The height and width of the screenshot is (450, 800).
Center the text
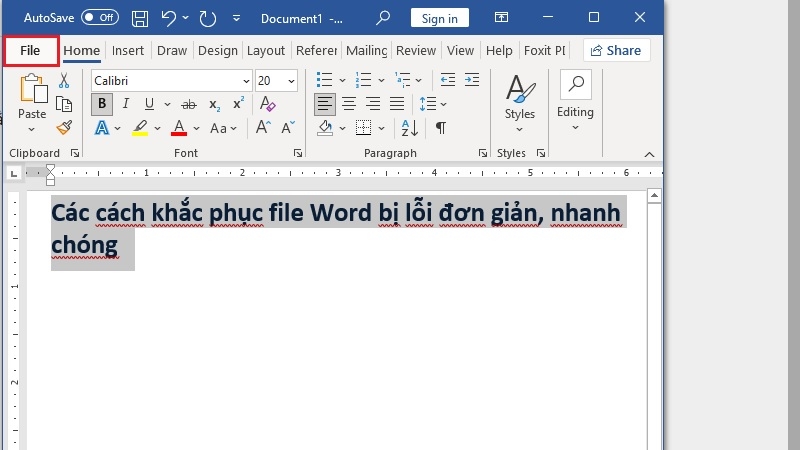(349, 105)
